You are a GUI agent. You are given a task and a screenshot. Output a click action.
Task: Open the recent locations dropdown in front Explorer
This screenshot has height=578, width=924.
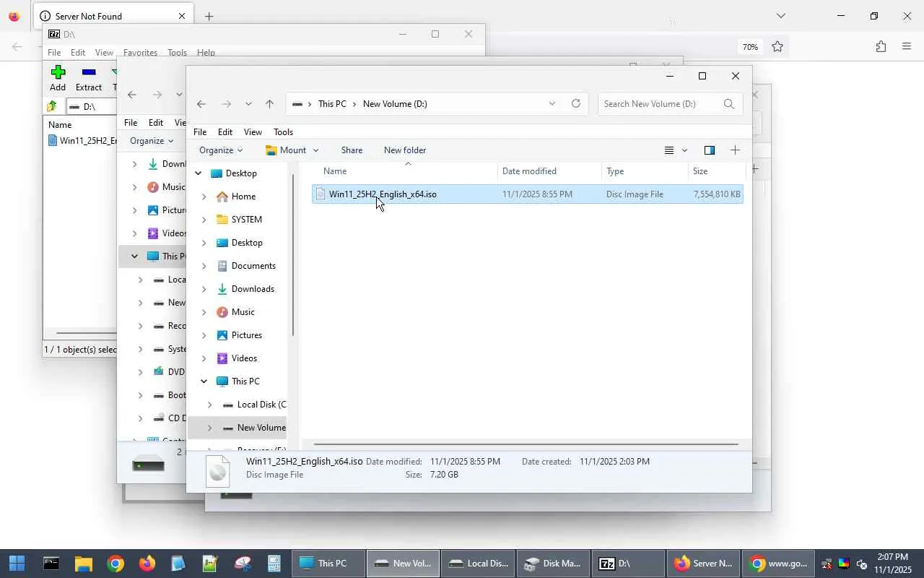pyautogui.click(x=248, y=104)
